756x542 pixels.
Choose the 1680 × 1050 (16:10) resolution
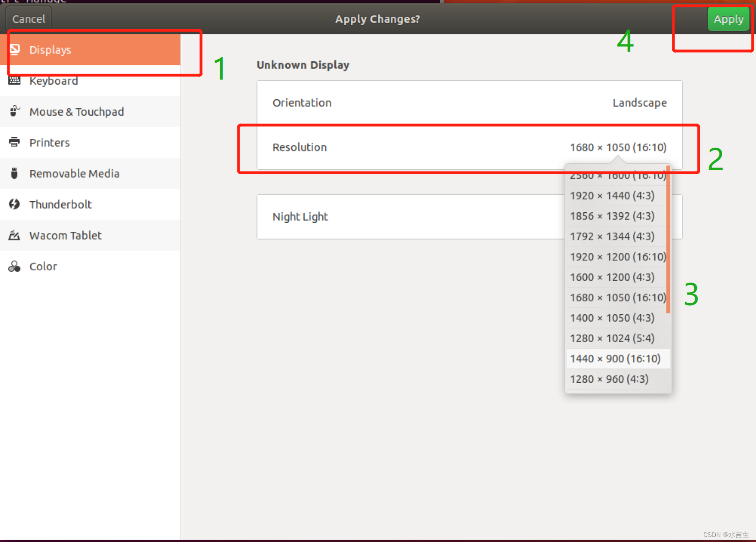(x=617, y=297)
